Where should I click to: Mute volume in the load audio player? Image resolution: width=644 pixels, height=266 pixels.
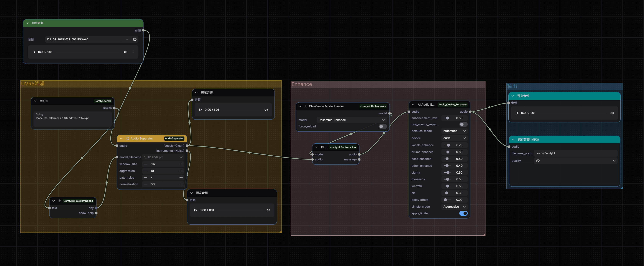coord(126,52)
